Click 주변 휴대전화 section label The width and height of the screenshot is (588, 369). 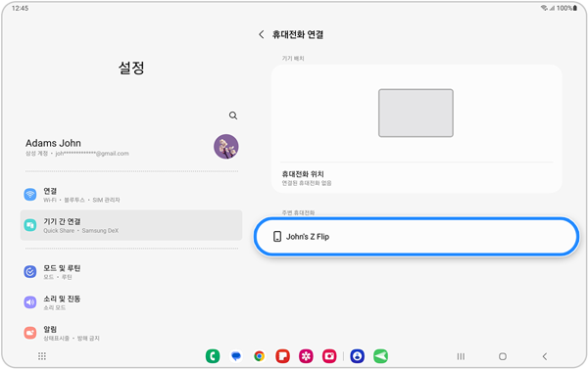(299, 212)
